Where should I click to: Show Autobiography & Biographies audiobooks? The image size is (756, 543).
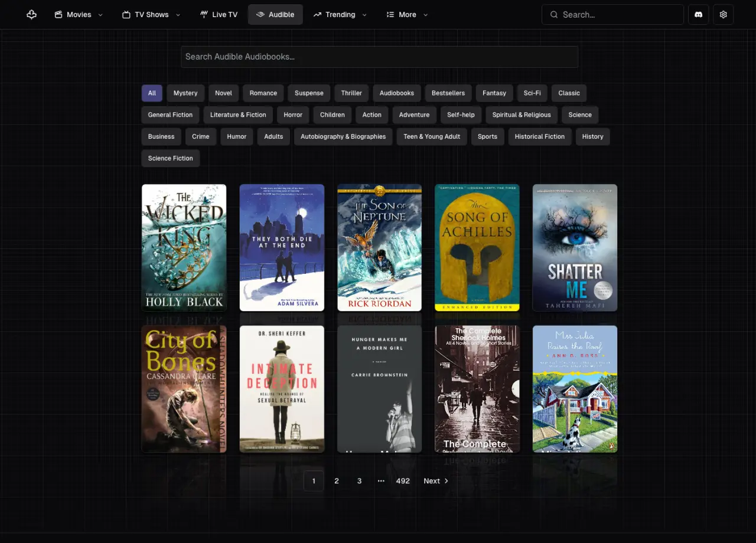point(343,137)
